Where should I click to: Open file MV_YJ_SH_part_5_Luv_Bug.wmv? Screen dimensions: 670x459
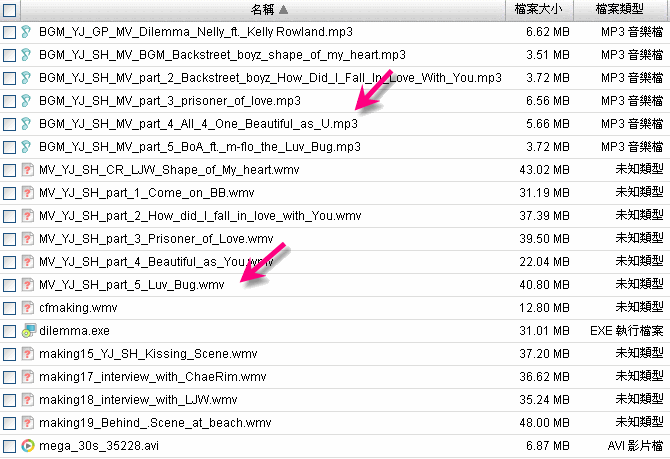132,285
